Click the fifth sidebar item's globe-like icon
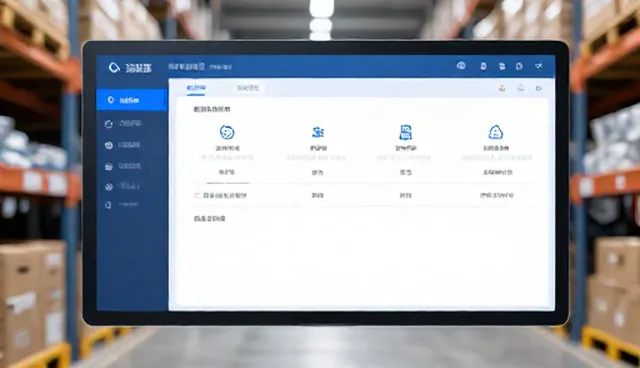This screenshot has width=640, height=368. point(109,187)
